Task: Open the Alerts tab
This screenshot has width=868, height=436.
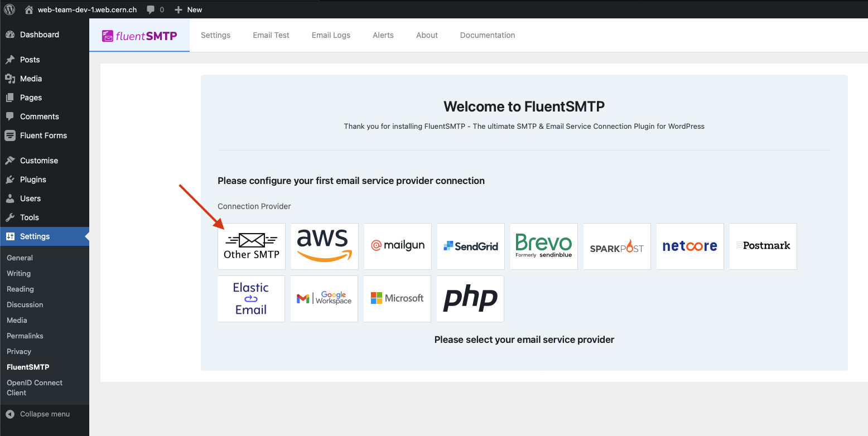Action: pyautogui.click(x=383, y=35)
